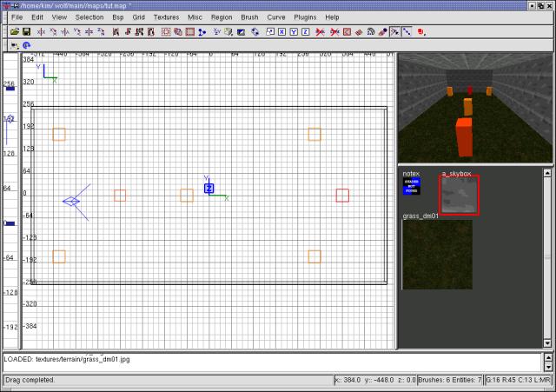Expand the Misc menu

coord(195,17)
